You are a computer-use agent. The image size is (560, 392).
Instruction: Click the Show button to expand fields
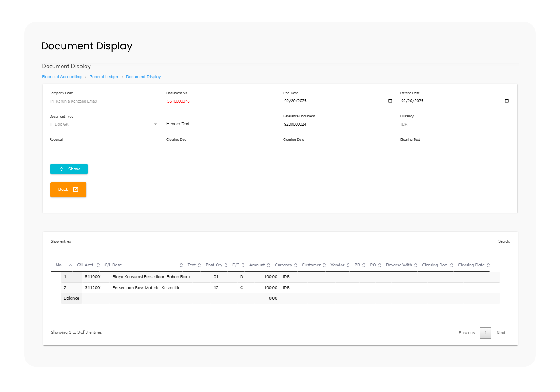(x=69, y=169)
